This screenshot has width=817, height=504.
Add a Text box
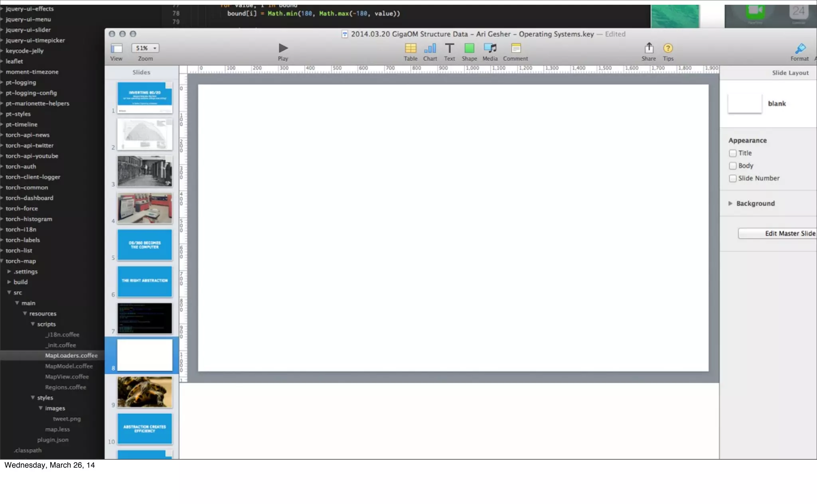(x=449, y=48)
